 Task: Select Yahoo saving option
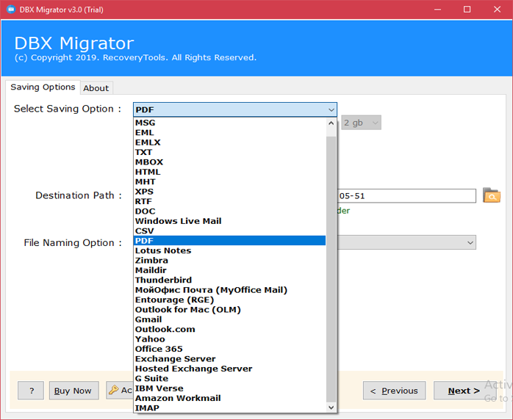pyautogui.click(x=229, y=339)
